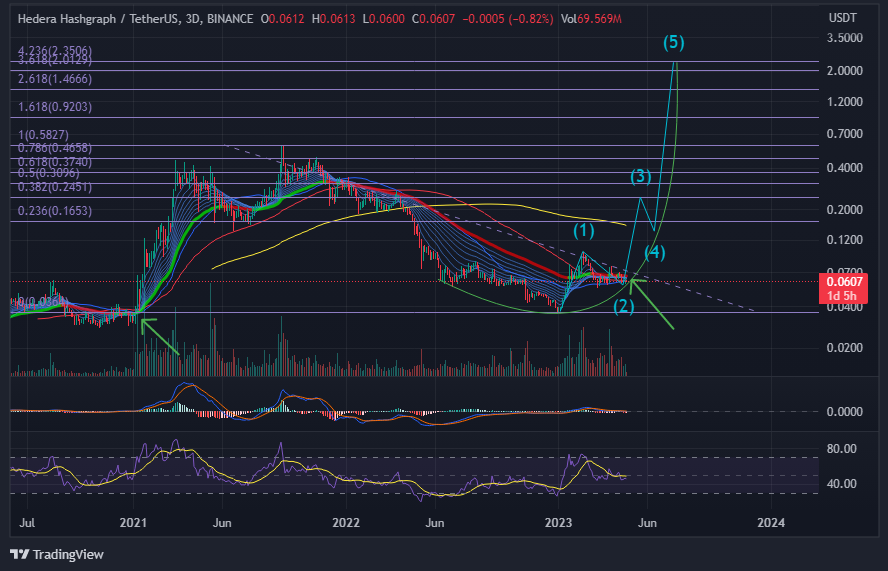This screenshot has width=888, height=571.
Task: Click the Jun label between 2022 and 2023
Action: (x=434, y=522)
